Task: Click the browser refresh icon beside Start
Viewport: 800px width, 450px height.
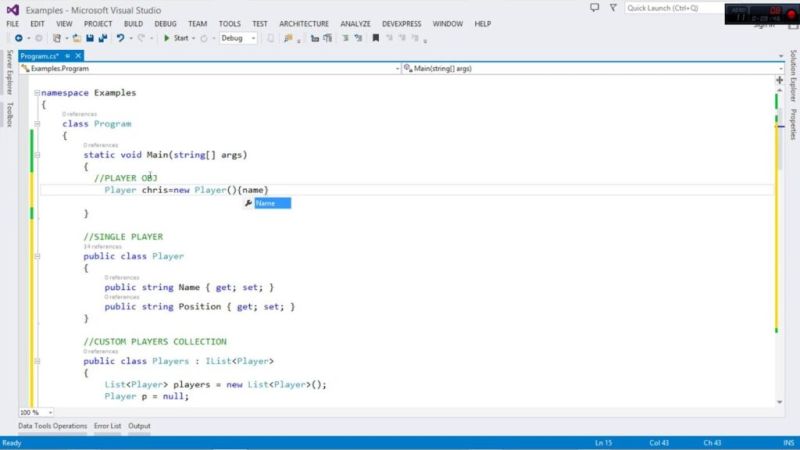Action: [x=204, y=38]
